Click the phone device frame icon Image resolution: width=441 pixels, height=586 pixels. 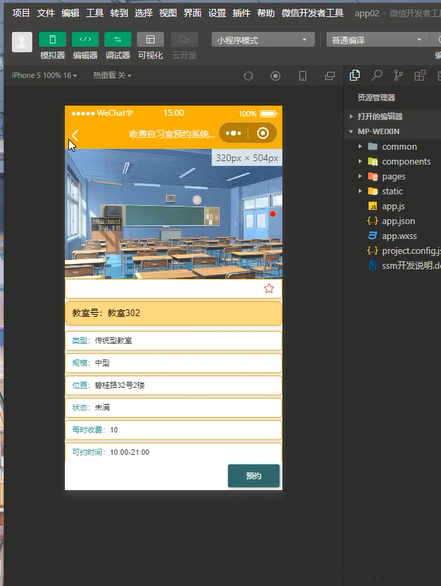pyautogui.click(x=302, y=76)
